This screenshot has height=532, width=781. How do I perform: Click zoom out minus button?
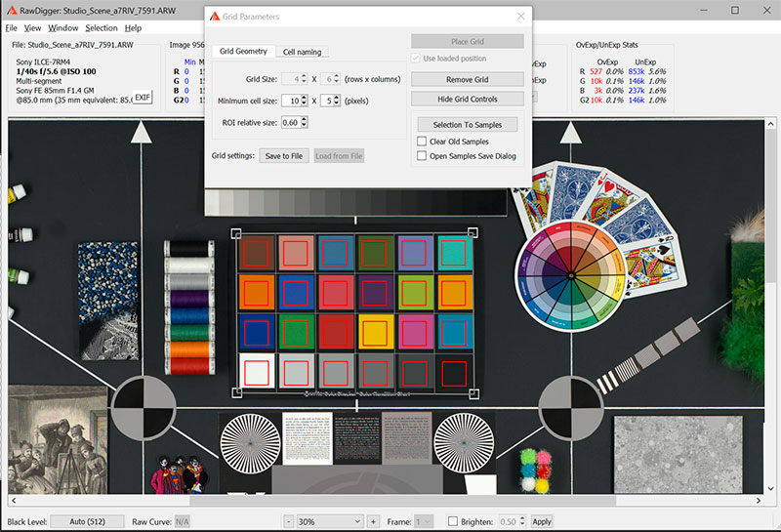[x=288, y=521]
